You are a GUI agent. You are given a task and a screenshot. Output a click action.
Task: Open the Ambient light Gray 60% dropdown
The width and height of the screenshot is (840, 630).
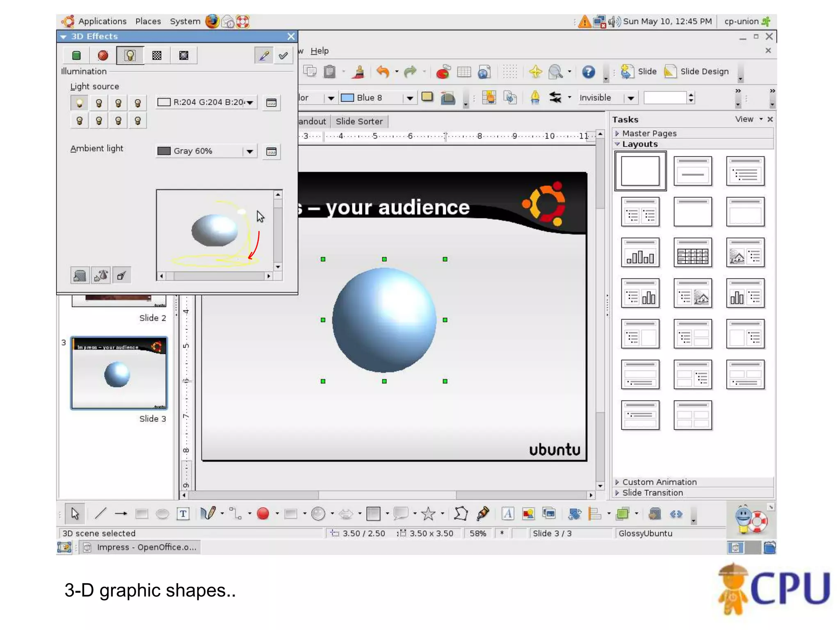[249, 151]
